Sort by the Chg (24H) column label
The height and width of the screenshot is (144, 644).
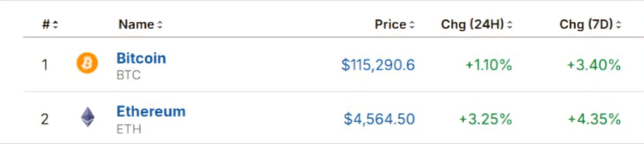coord(472,25)
